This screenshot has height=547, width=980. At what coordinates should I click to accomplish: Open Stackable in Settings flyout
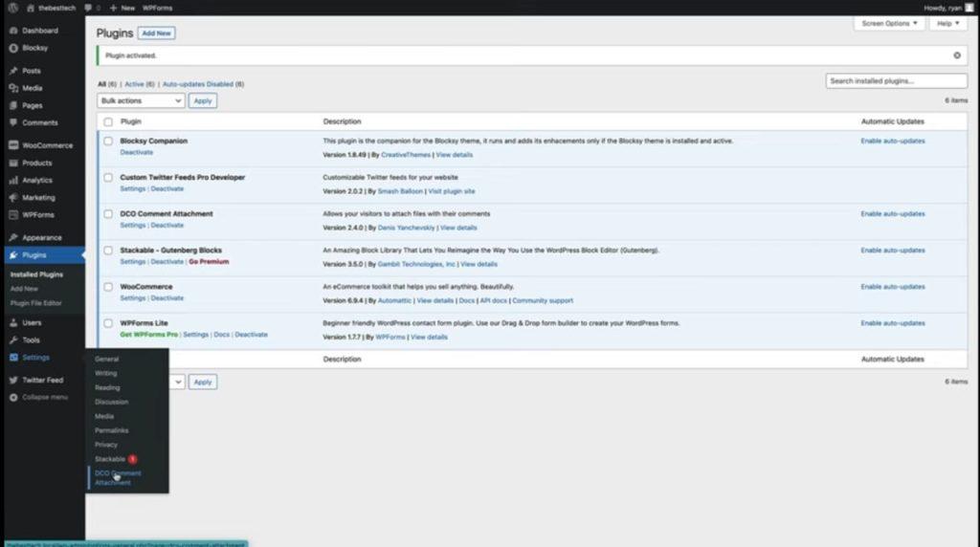(110, 460)
